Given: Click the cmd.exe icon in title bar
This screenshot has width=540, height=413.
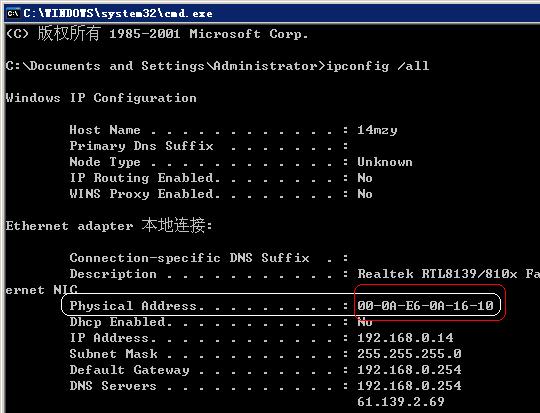Looking at the screenshot, I should tap(13, 13).
